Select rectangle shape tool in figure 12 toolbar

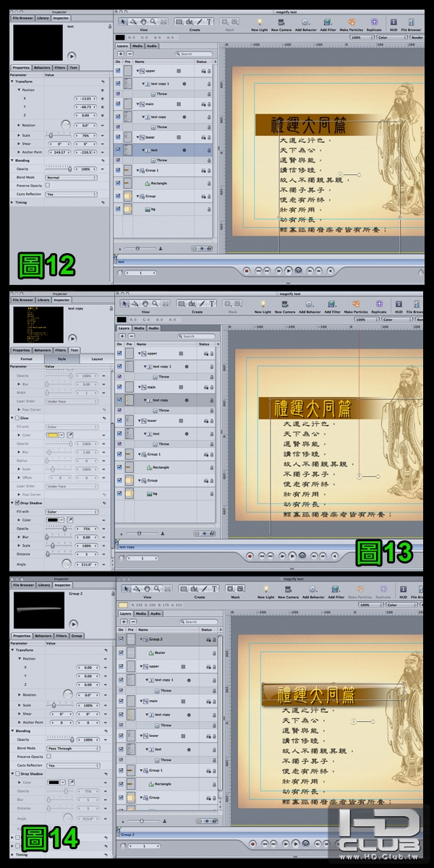(180, 22)
